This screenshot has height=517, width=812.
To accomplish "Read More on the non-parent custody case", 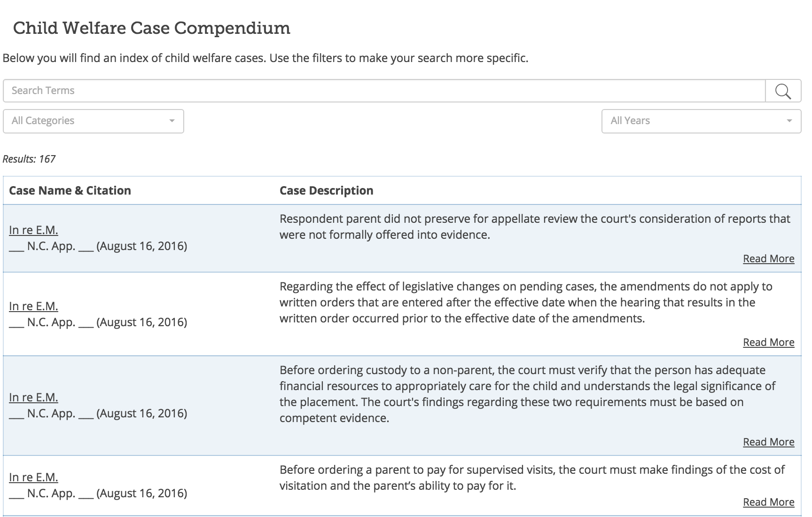I will pyautogui.click(x=768, y=442).
